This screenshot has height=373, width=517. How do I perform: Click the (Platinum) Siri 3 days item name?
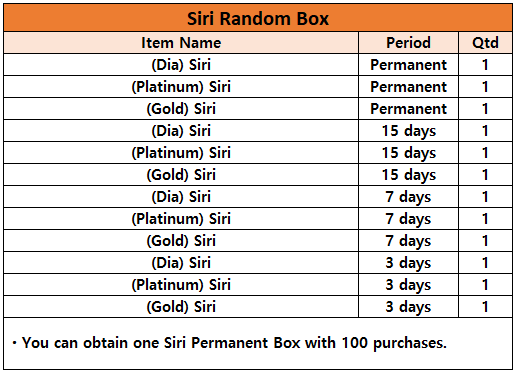coord(181,285)
